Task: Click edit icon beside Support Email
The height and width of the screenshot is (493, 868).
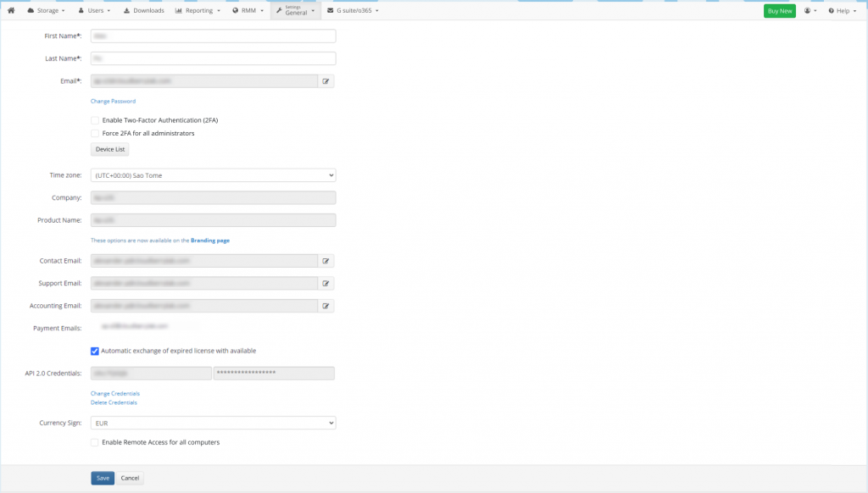Action: pyautogui.click(x=326, y=283)
